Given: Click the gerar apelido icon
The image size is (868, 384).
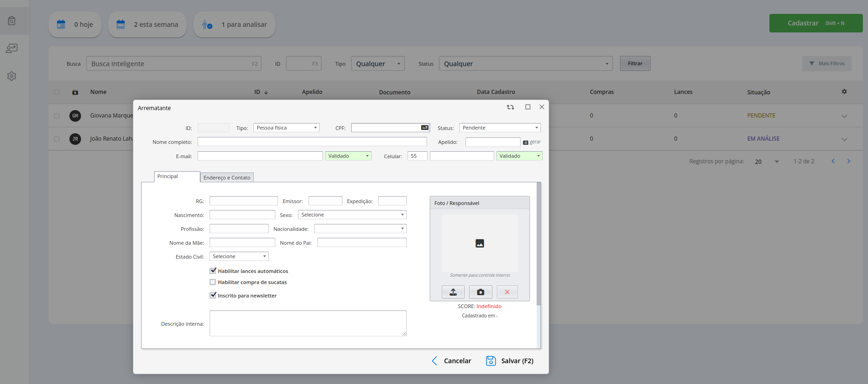Looking at the screenshot, I should (x=526, y=142).
